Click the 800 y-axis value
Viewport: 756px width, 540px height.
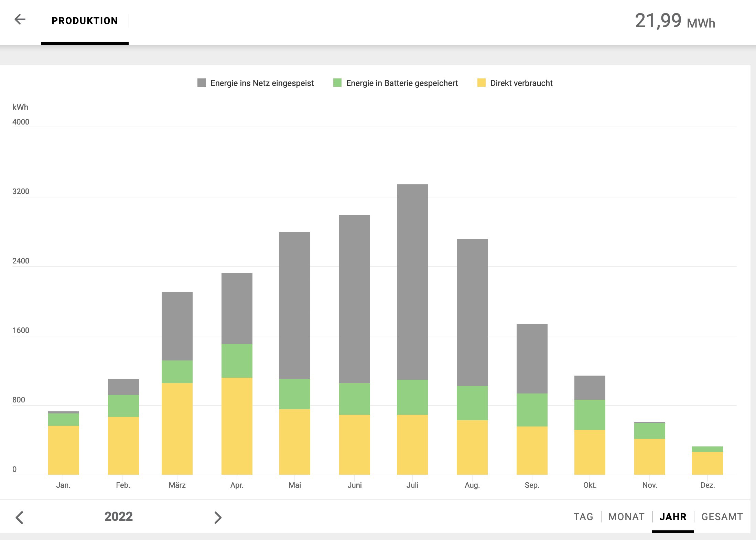click(19, 400)
